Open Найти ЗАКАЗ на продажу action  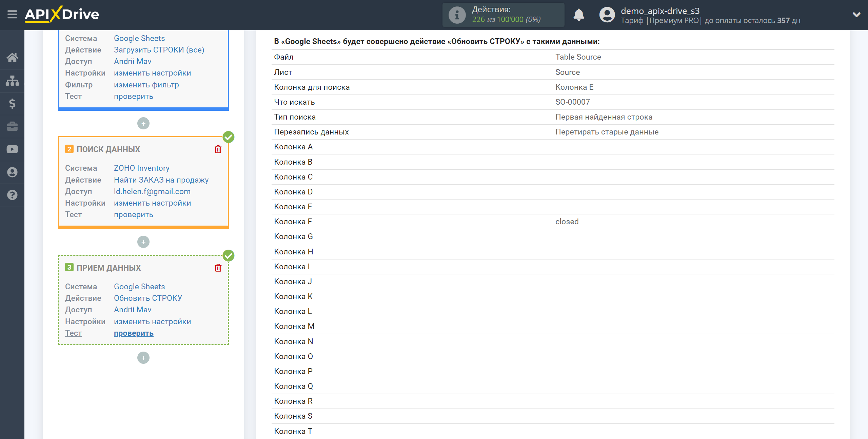pos(161,180)
